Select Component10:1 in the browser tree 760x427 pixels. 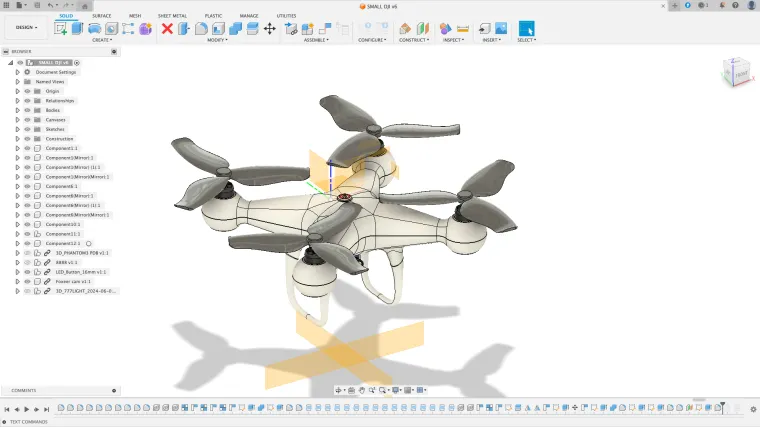[x=62, y=224]
